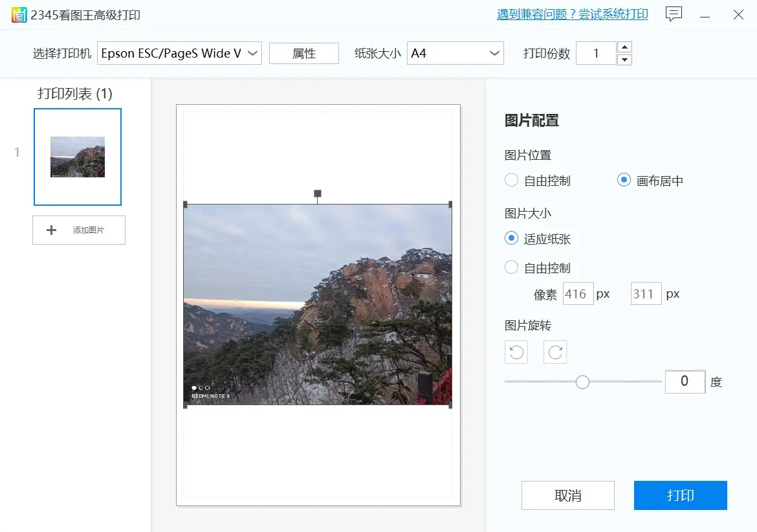The width and height of the screenshot is (757, 532).
Task: Click the 图片配置 heading
Action: pyautogui.click(x=532, y=120)
